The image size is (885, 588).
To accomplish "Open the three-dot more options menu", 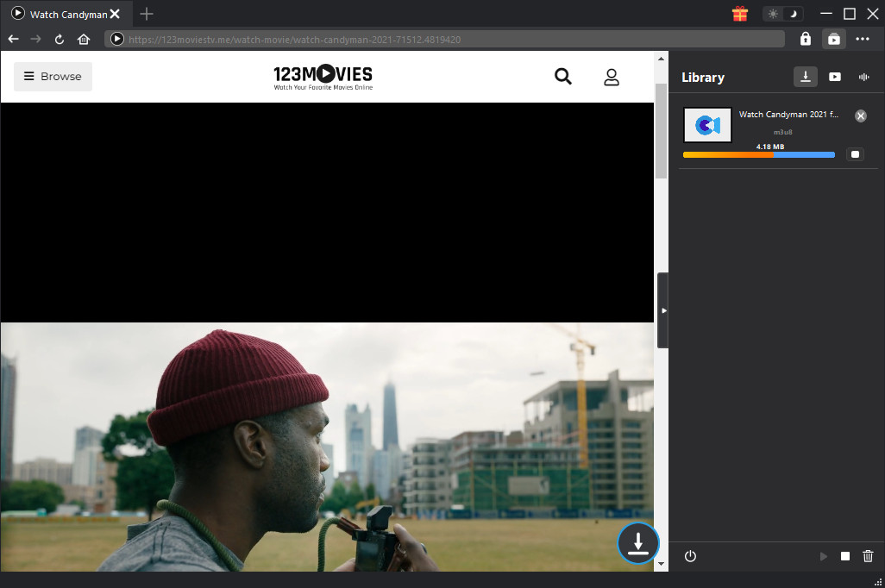I will pyautogui.click(x=863, y=39).
